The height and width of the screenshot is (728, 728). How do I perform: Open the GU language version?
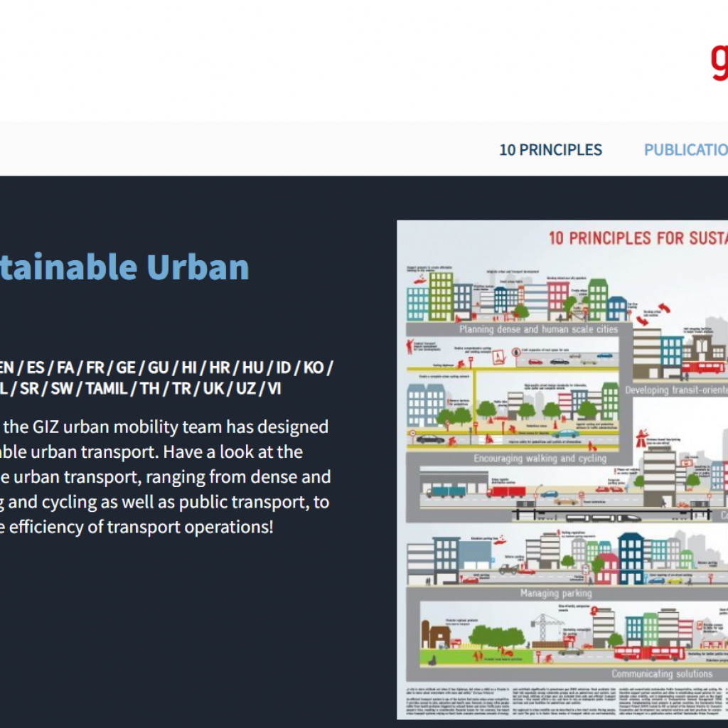(x=159, y=368)
